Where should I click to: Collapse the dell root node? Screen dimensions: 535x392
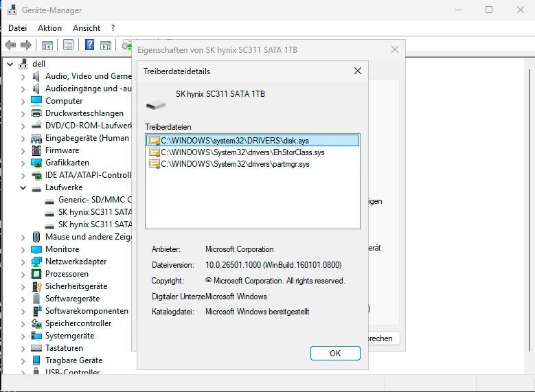[x=10, y=64]
